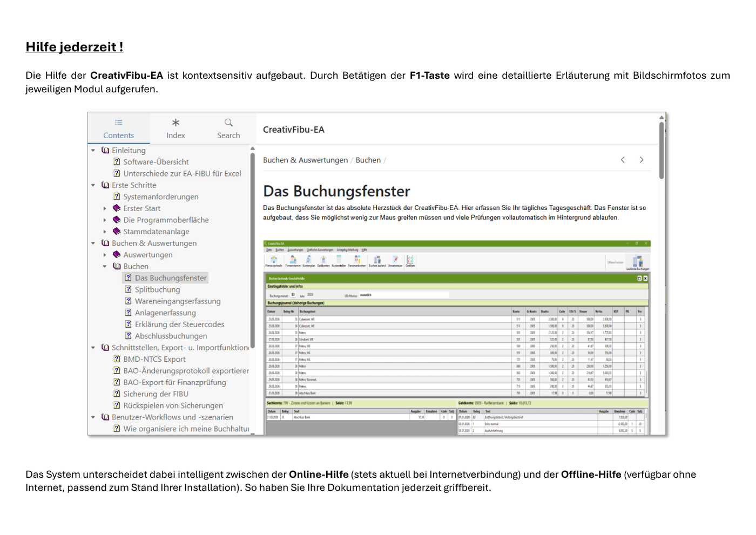Click the USt-Modus field showing monatlich

tap(403, 295)
